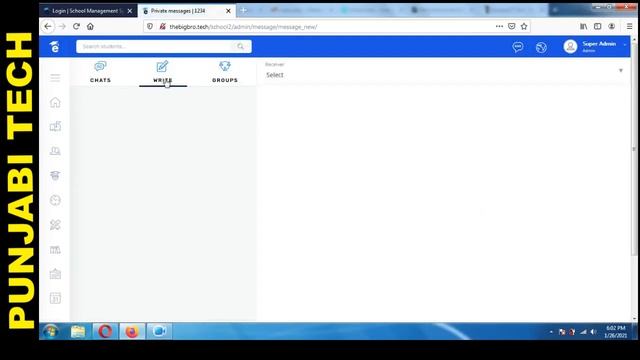
Task: Go back with browser back arrow
Action: tap(48, 27)
